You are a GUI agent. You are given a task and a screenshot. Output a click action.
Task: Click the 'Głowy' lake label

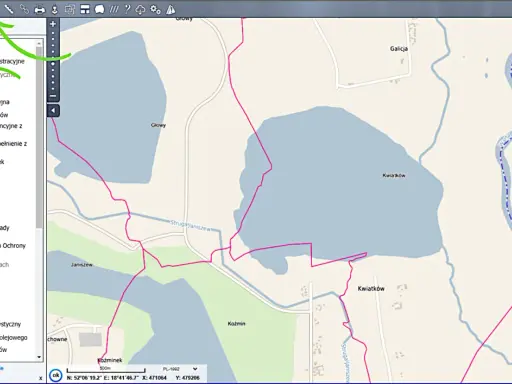pos(158,125)
